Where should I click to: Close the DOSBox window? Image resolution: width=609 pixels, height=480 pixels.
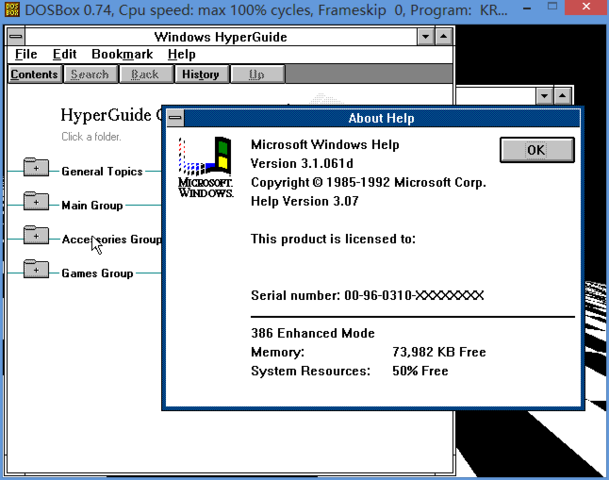[x=586, y=7]
